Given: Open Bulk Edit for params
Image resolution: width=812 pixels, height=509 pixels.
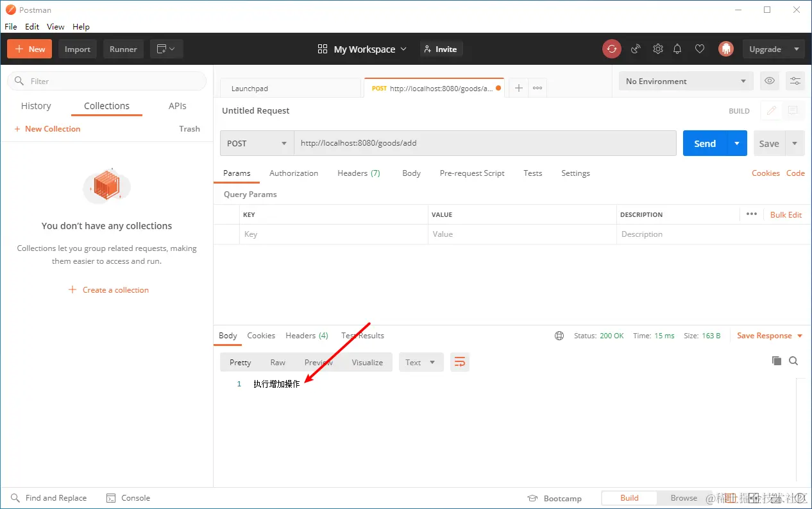Looking at the screenshot, I should (x=786, y=215).
